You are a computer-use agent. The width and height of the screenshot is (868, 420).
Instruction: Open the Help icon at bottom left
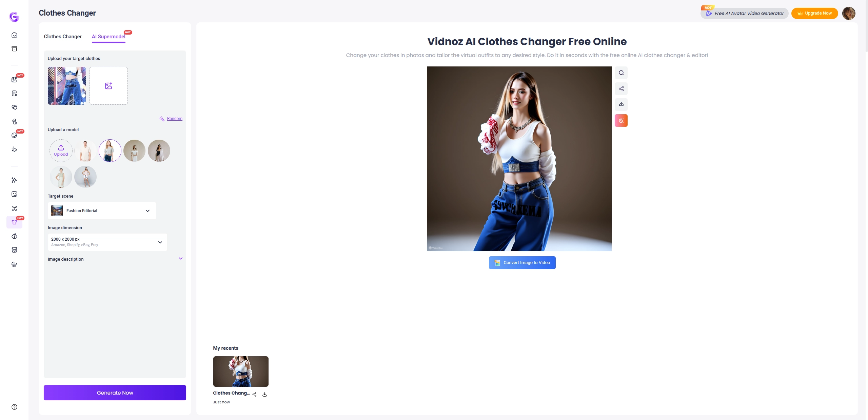(14, 407)
